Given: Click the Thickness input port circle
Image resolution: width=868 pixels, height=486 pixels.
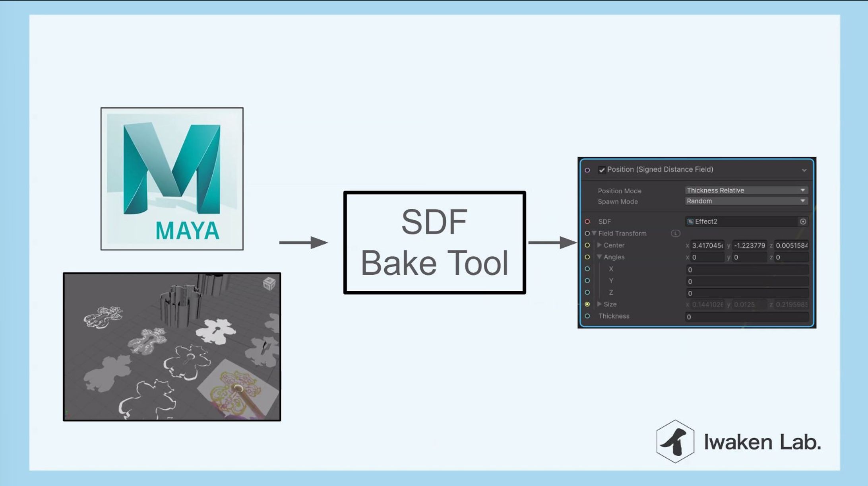Looking at the screenshot, I should pos(587,316).
